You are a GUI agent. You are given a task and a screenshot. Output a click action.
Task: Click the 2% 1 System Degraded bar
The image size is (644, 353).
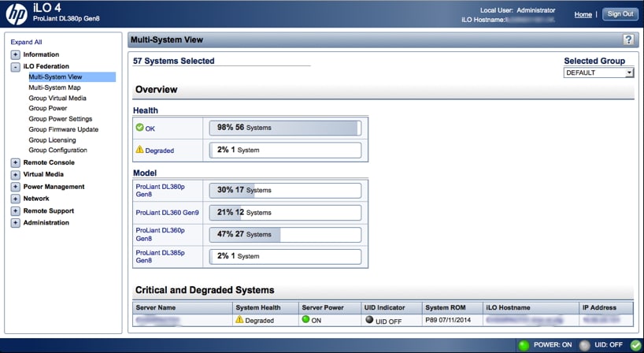285,150
